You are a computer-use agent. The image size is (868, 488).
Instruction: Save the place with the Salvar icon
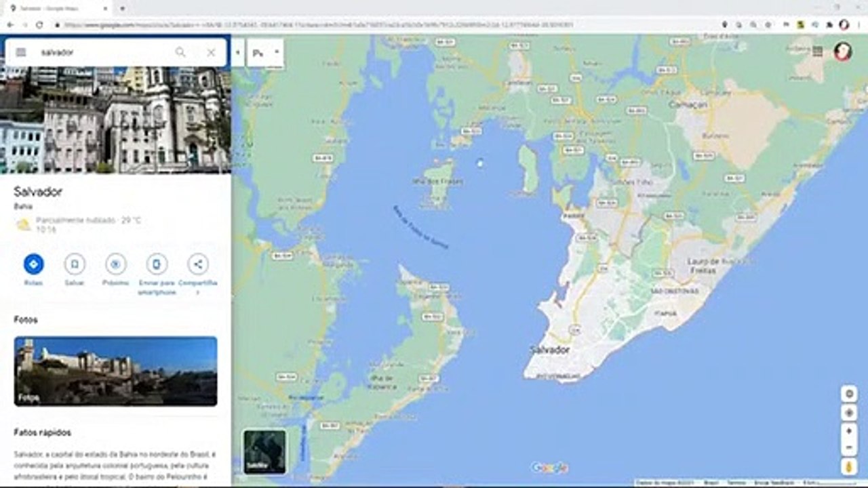75,264
